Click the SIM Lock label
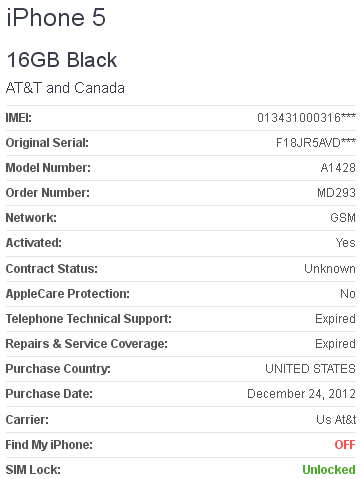Screen dimensions: 361x479 [33, 470]
